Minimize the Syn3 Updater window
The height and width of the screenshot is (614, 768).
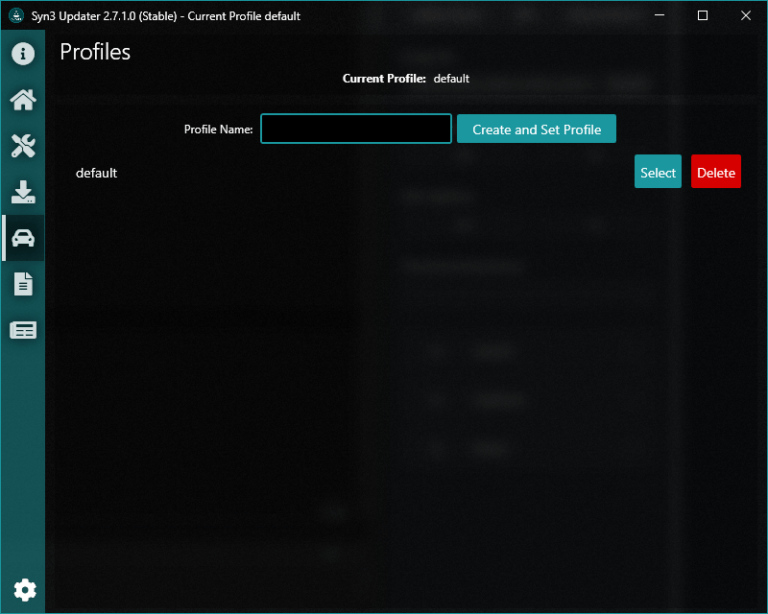coord(660,16)
